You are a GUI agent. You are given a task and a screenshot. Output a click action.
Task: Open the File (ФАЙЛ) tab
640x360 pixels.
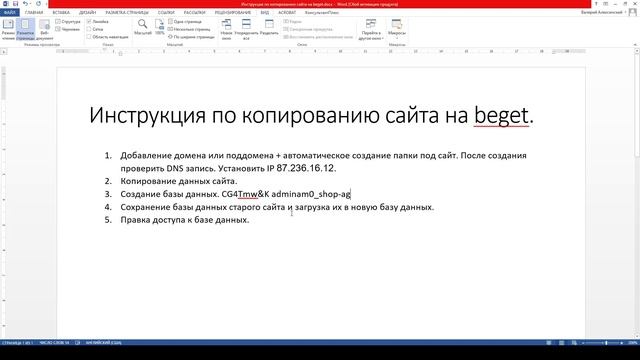[9, 13]
